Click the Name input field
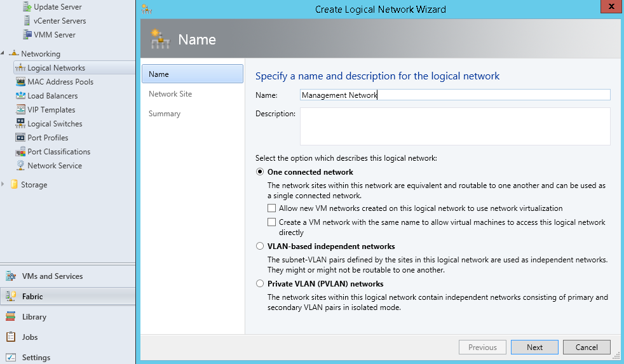The image size is (624, 364). (455, 95)
